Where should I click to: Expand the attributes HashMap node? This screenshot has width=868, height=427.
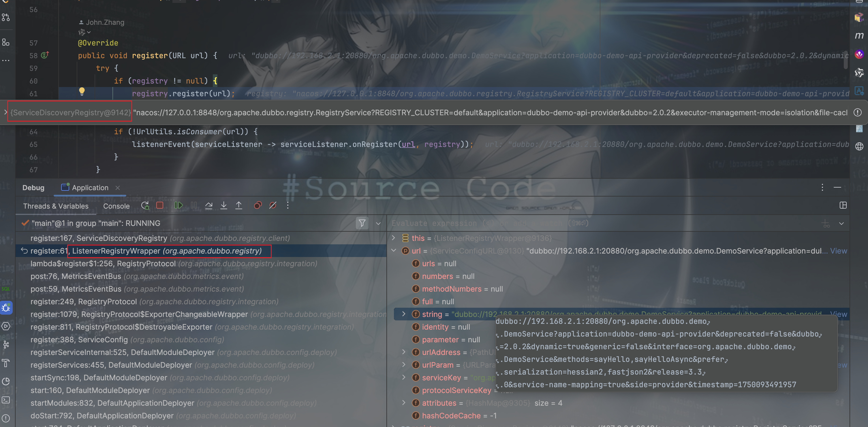click(404, 403)
